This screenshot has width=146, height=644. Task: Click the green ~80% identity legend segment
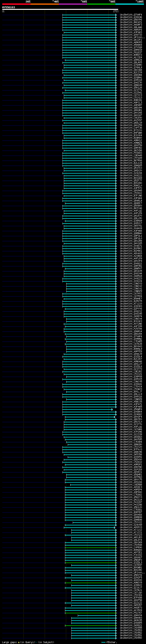point(101,4)
